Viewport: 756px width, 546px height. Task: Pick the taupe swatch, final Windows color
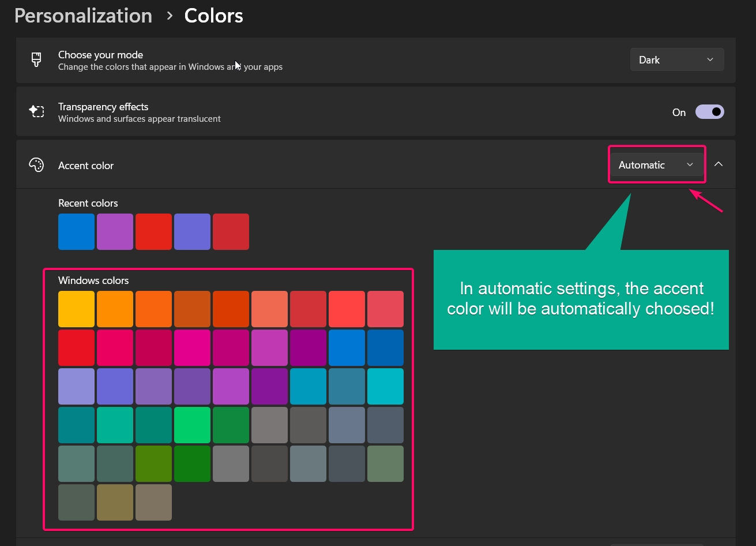[153, 503]
